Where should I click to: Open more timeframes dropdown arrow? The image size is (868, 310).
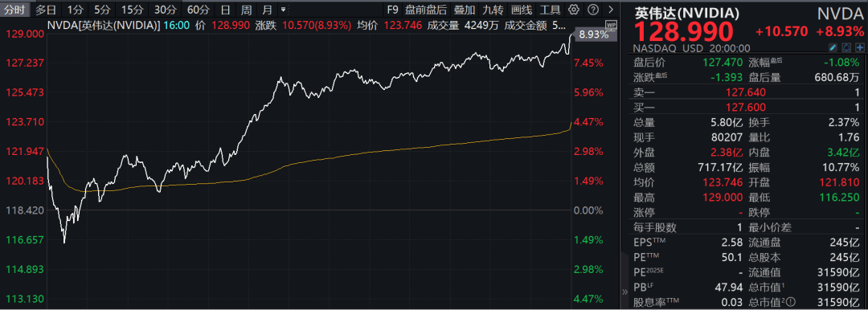284,10
